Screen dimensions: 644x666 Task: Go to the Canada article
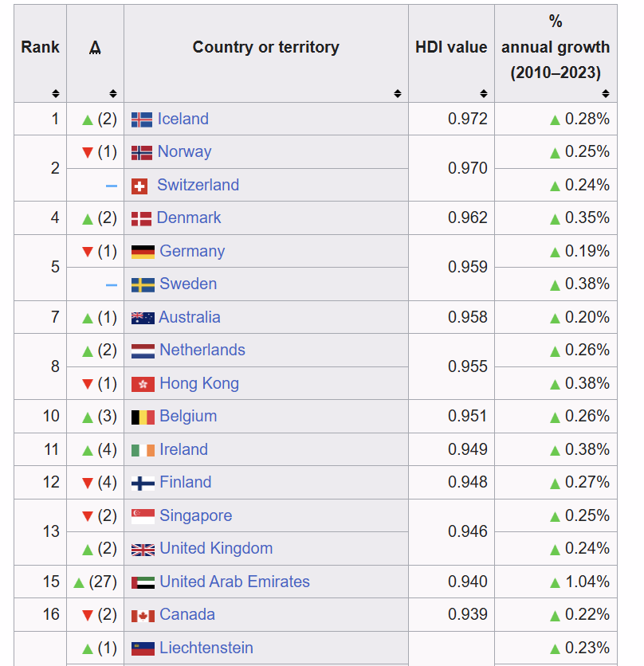187,615
